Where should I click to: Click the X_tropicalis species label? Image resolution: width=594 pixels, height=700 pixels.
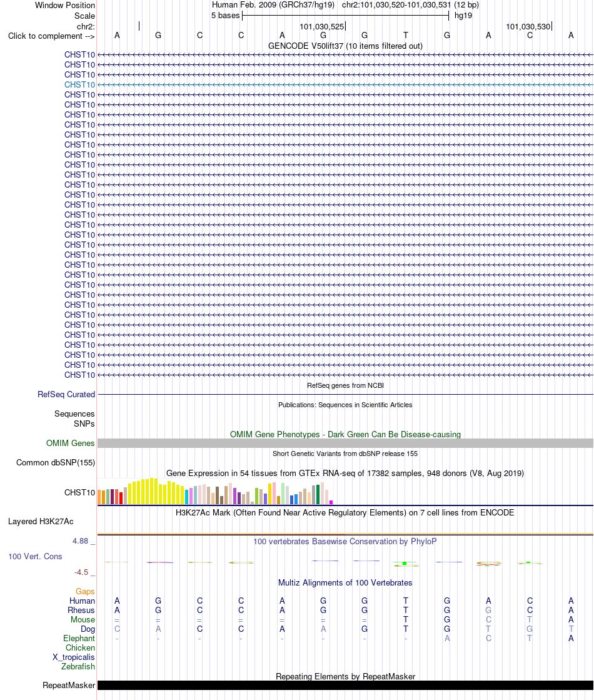74,657
